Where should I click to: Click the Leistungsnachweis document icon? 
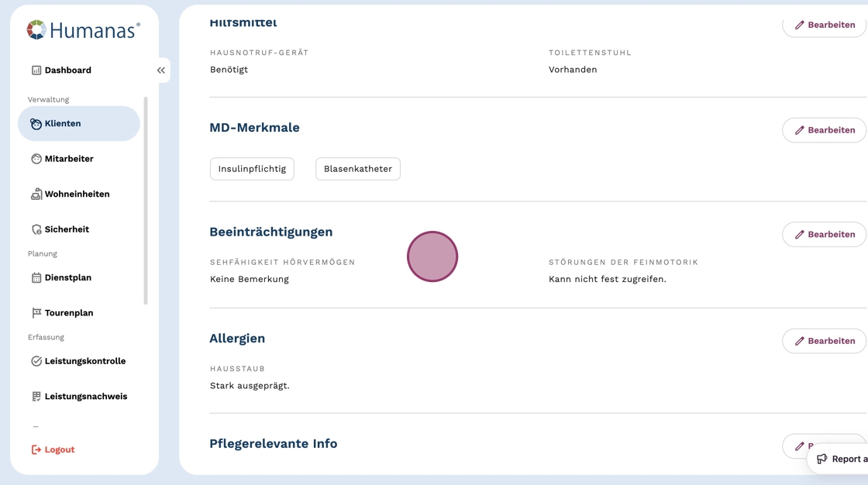tap(36, 397)
